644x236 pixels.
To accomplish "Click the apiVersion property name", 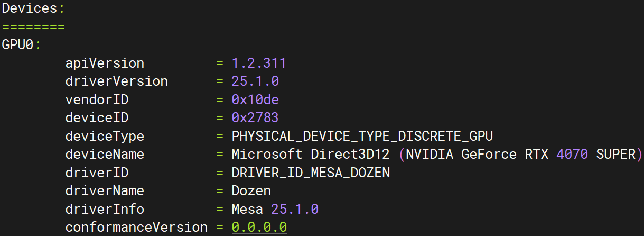I will (105, 63).
